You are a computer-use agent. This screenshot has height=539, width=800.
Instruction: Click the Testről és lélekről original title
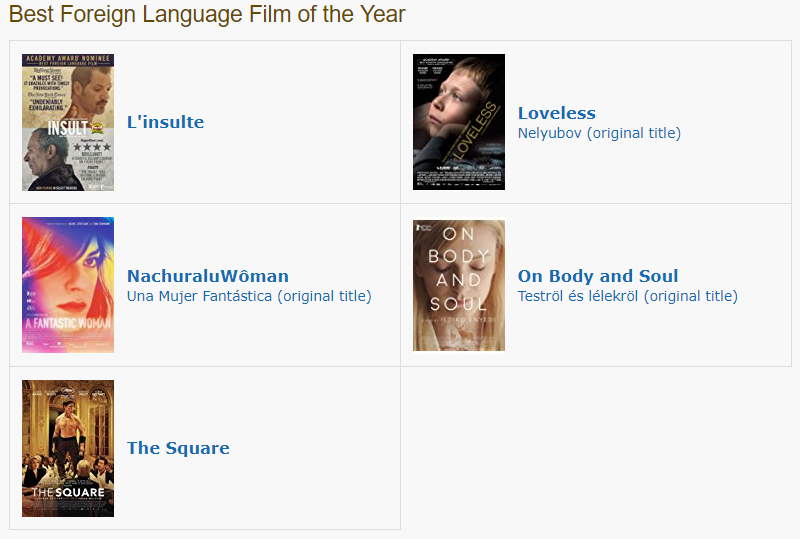(627, 296)
